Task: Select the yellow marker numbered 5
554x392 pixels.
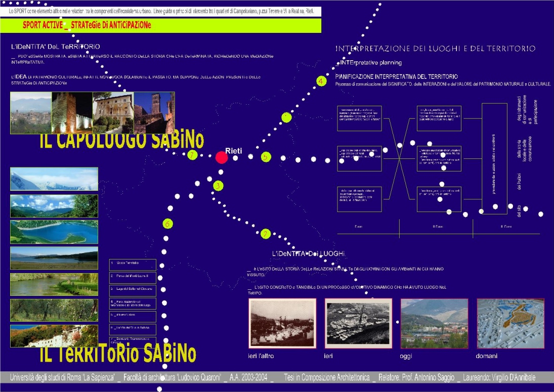Action: pyautogui.click(x=266, y=157)
